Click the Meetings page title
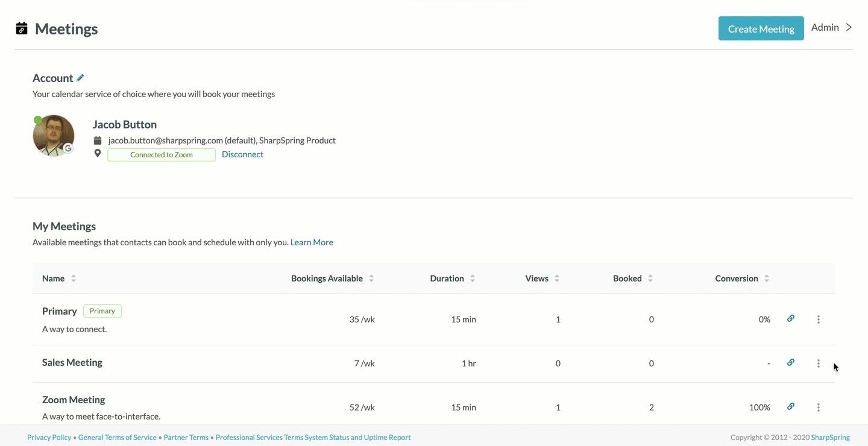This screenshot has width=868, height=446. (66, 29)
